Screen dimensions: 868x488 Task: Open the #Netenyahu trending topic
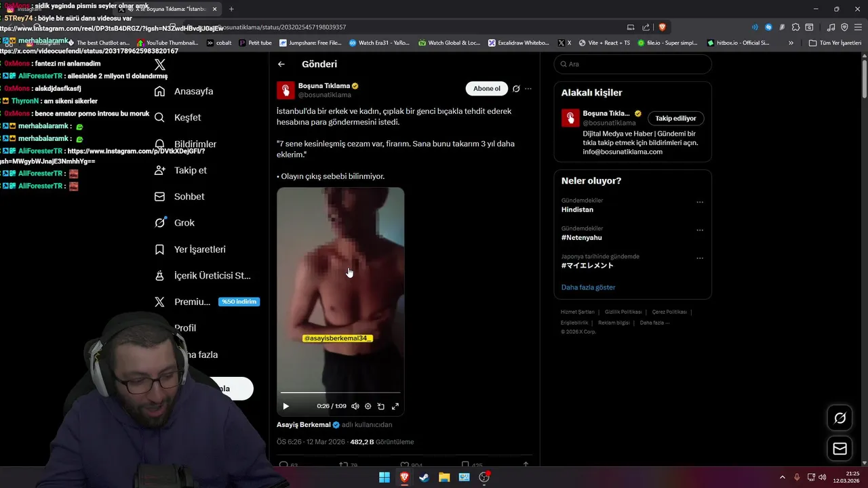[581, 238]
